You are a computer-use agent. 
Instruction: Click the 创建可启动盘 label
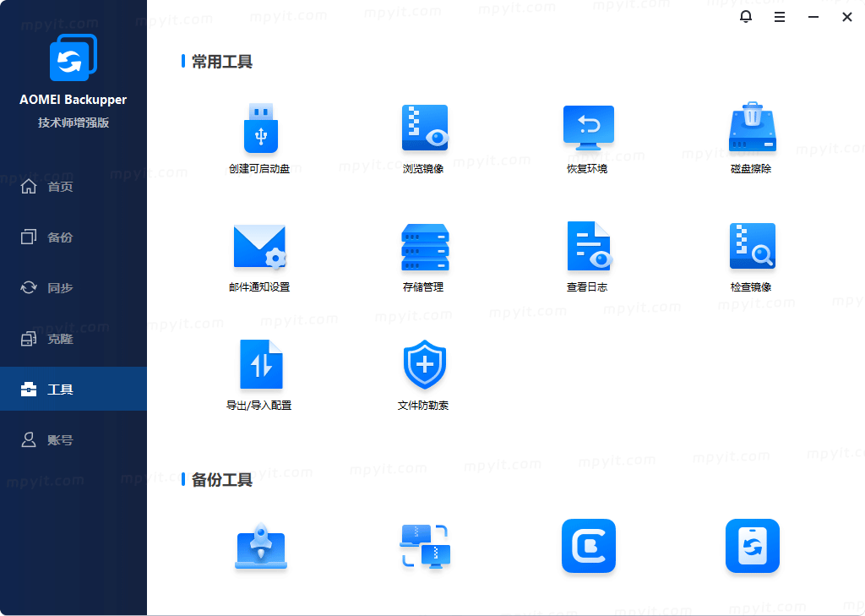[259, 169]
